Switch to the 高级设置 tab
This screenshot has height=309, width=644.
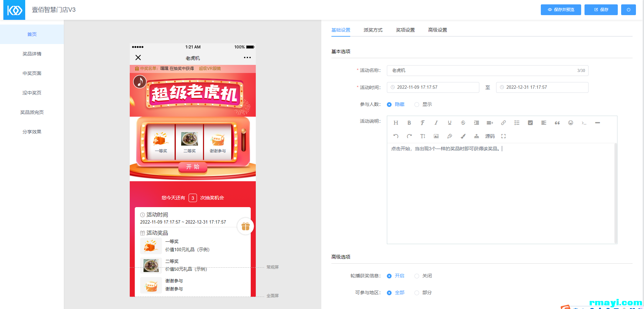tap(438, 30)
